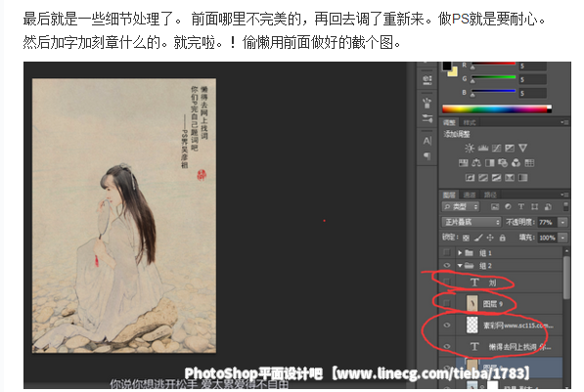Viewport: 584px width, 392px height.
Task: Add a Black & White adjustment layer
Action: point(490,162)
